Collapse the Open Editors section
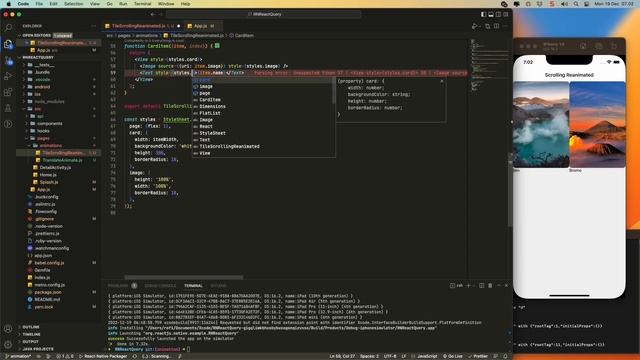The image size is (640, 360). 37,36
